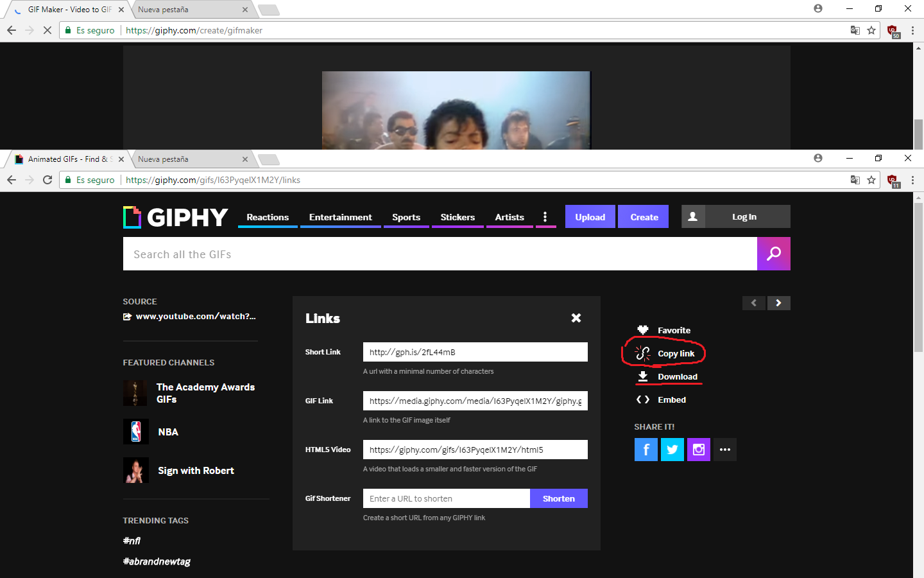Focus the Search all the GIFs field
The height and width of the screenshot is (578, 924).
(x=440, y=254)
